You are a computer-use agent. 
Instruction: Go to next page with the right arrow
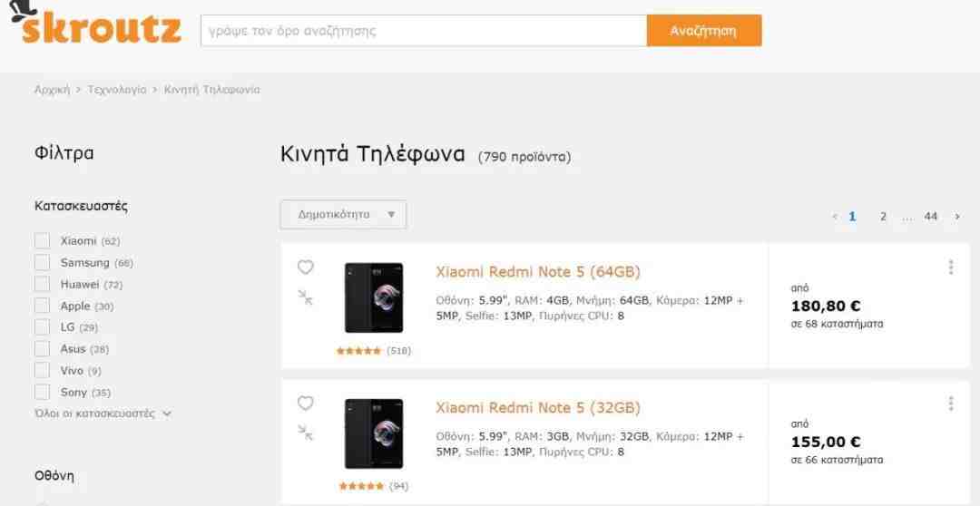tap(957, 217)
